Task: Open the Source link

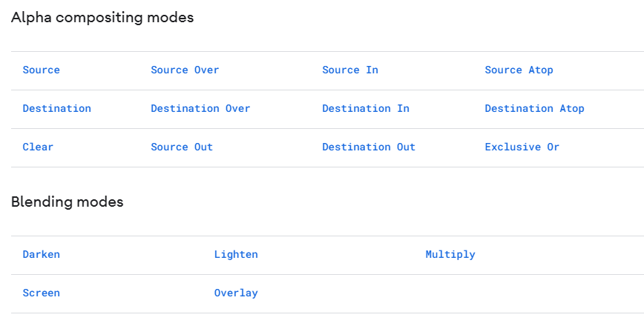Action: (41, 70)
